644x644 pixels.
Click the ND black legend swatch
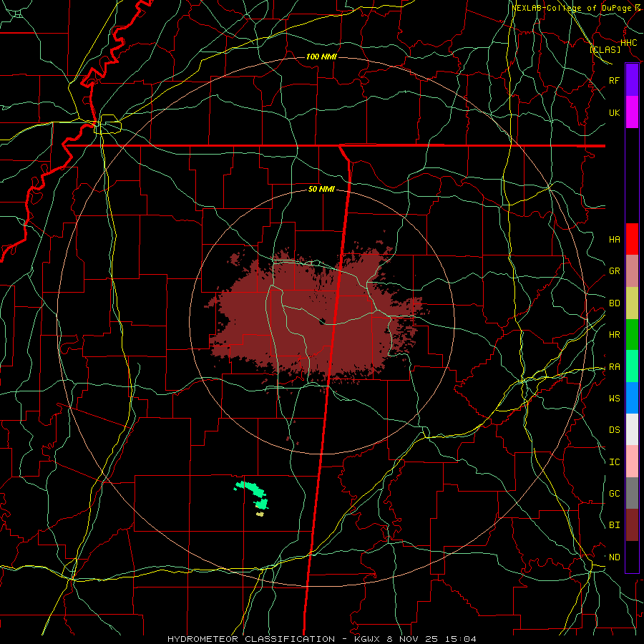click(x=632, y=557)
